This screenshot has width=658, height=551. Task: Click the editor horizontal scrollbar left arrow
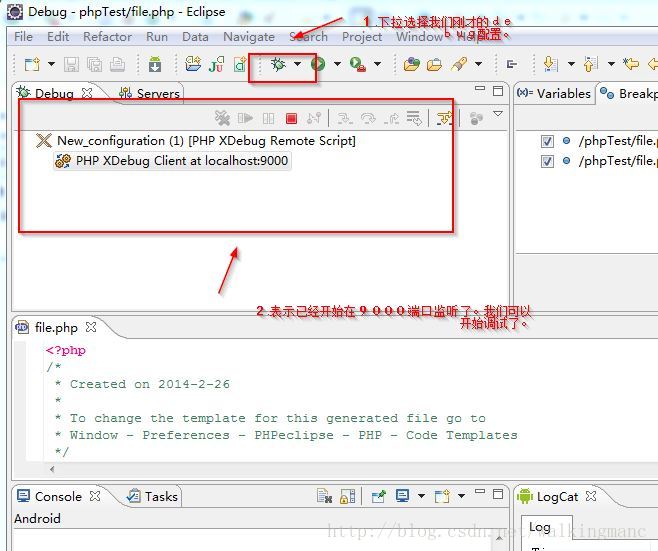(x=52, y=469)
